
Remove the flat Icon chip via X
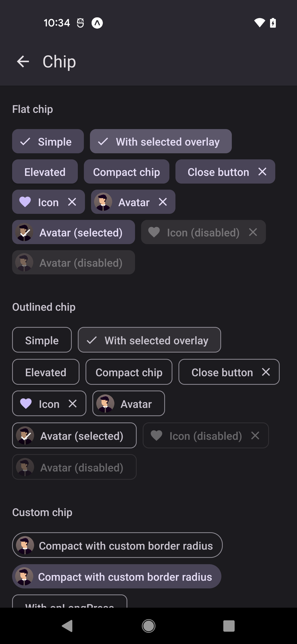coord(72,202)
